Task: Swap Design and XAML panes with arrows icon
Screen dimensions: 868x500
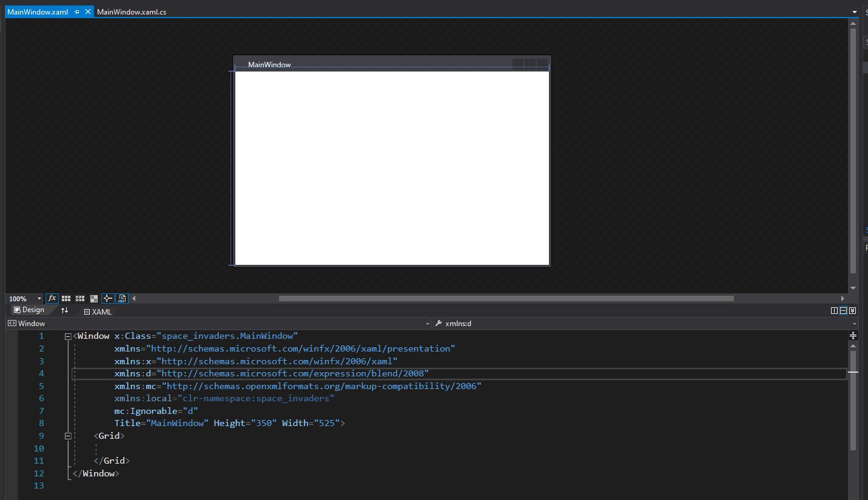Action: tap(65, 310)
